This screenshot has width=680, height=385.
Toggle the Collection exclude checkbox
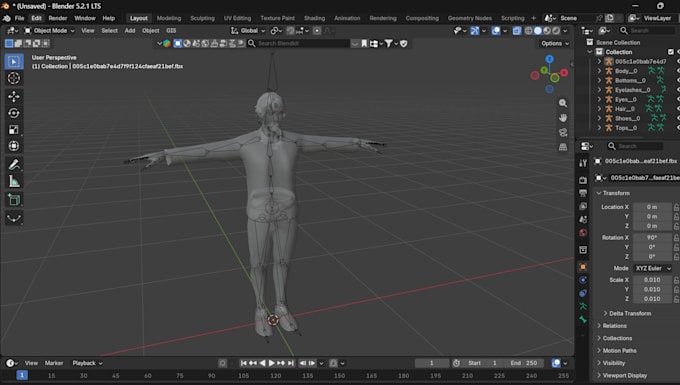point(671,52)
